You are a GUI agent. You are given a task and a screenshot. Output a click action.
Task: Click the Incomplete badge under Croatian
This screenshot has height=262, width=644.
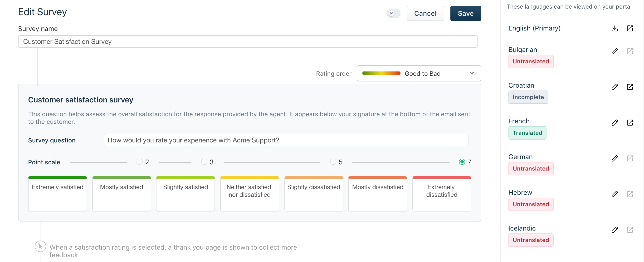pos(528,97)
